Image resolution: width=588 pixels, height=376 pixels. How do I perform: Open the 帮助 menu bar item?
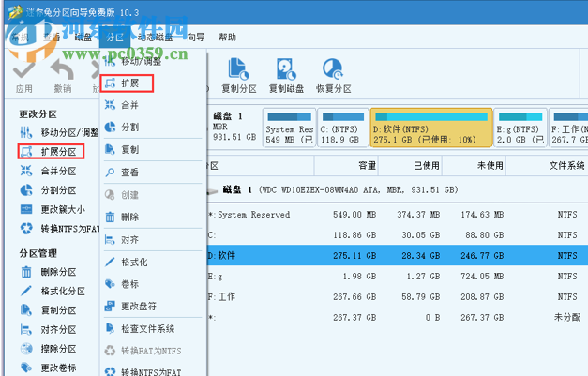pyautogui.click(x=227, y=38)
